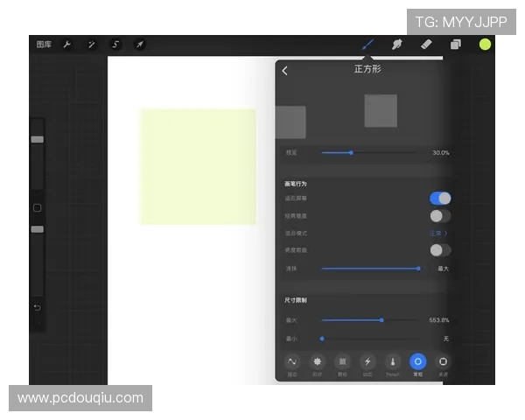Click the undo arrow on left sidebar

pyautogui.click(x=37, y=308)
